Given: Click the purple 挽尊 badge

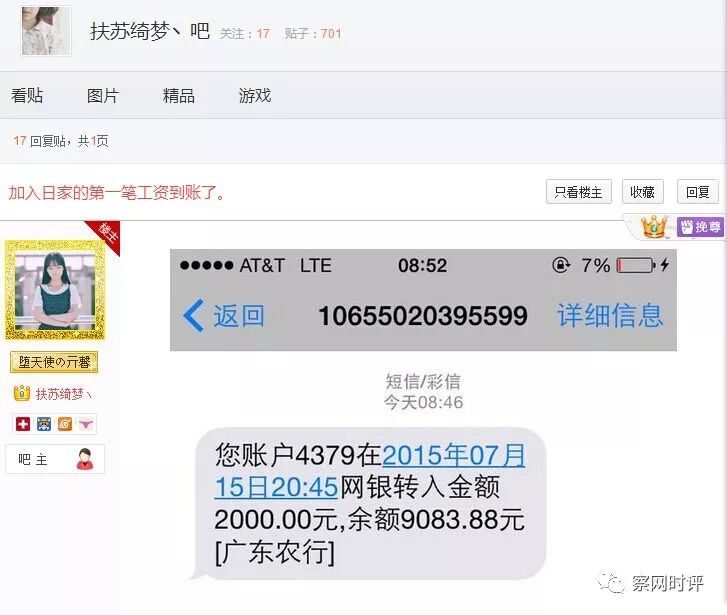Looking at the screenshot, I should point(700,227).
